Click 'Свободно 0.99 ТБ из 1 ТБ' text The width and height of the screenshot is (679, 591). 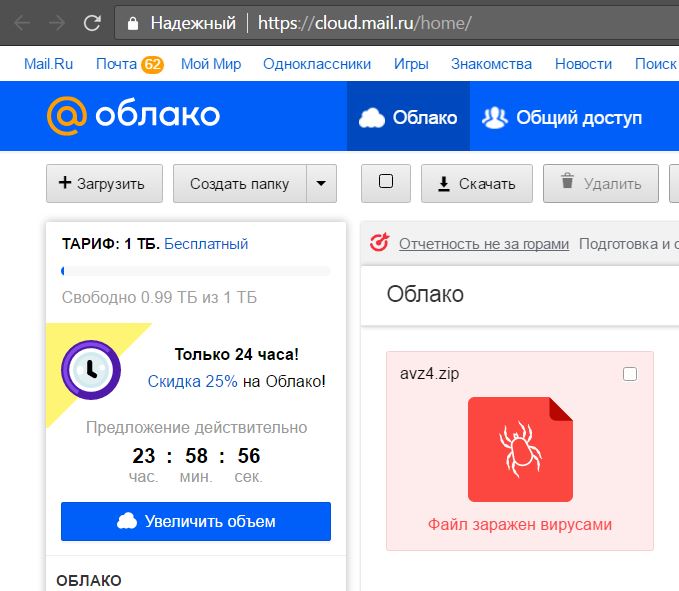159,297
